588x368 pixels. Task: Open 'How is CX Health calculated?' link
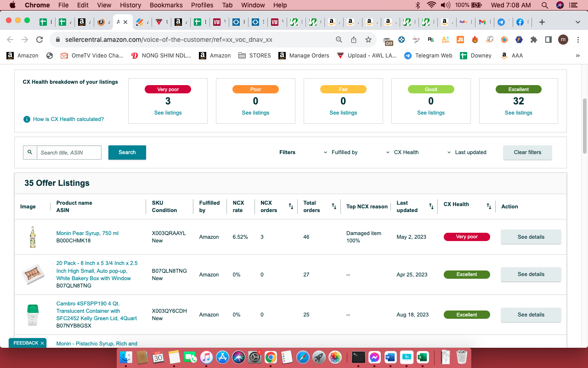coord(68,119)
